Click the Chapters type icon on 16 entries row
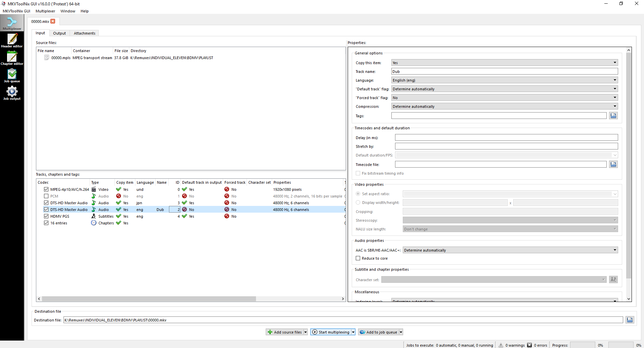 [x=94, y=223]
